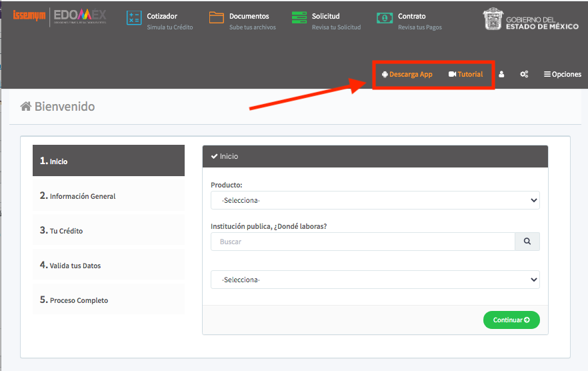Click the green Solicitud icon
This screenshot has width=588, height=371.
pyautogui.click(x=299, y=19)
